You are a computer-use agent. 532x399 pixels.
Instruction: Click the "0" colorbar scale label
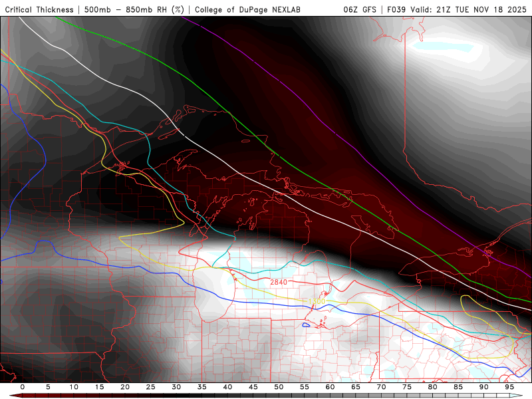(x=23, y=387)
